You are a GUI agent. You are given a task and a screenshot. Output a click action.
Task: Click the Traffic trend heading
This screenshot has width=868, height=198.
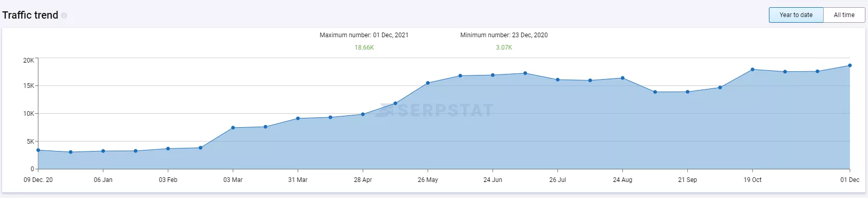click(30, 15)
